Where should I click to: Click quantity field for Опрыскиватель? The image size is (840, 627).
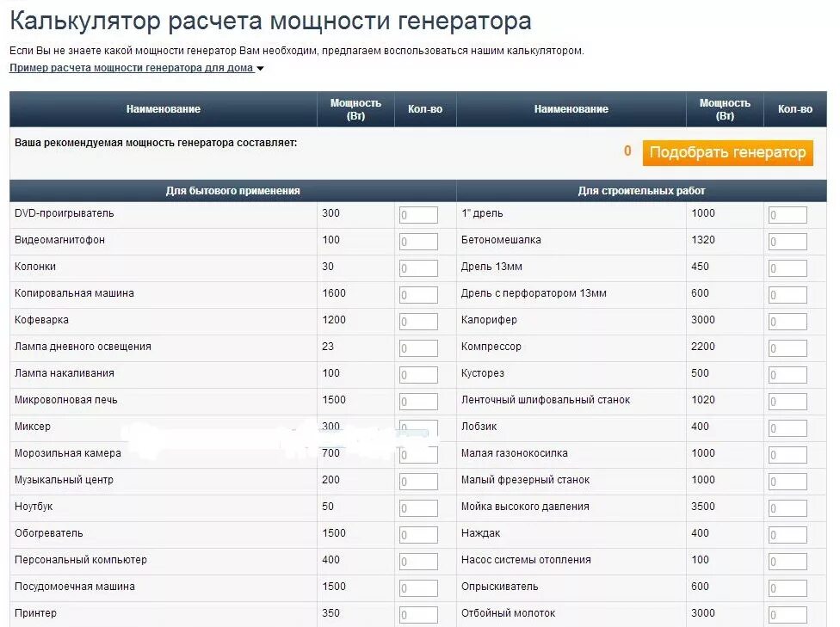tap(787, 588)
